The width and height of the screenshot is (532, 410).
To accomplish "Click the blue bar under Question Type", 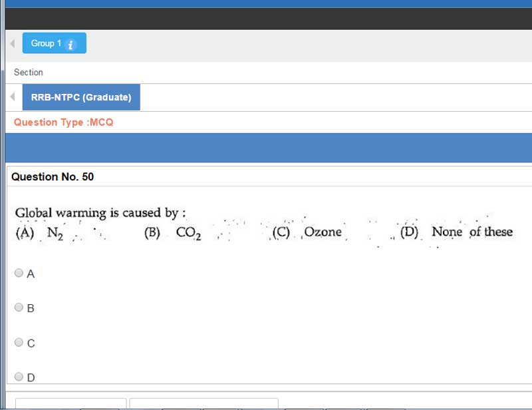I will pos(266,147).
